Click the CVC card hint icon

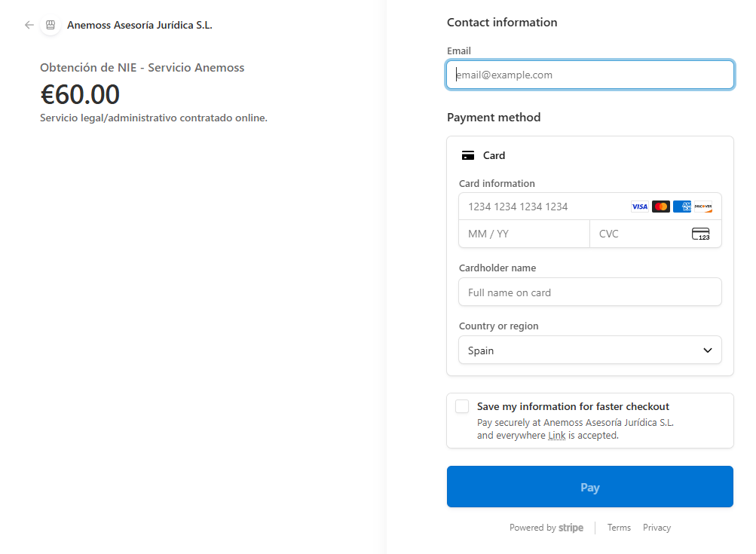(x=700, y=234)
